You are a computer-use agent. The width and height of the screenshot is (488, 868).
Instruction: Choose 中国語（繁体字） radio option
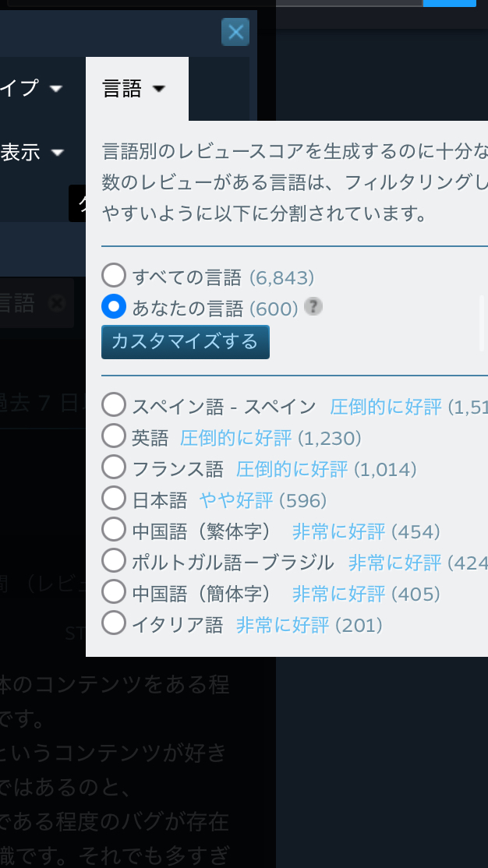[x=114, y=531]
